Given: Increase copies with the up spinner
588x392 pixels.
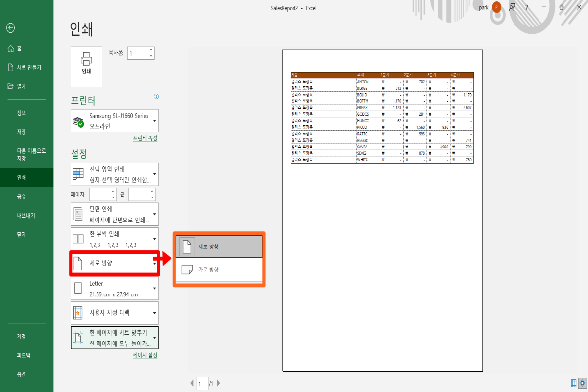Looking at the screenshot, I should [x=151, y=50].
